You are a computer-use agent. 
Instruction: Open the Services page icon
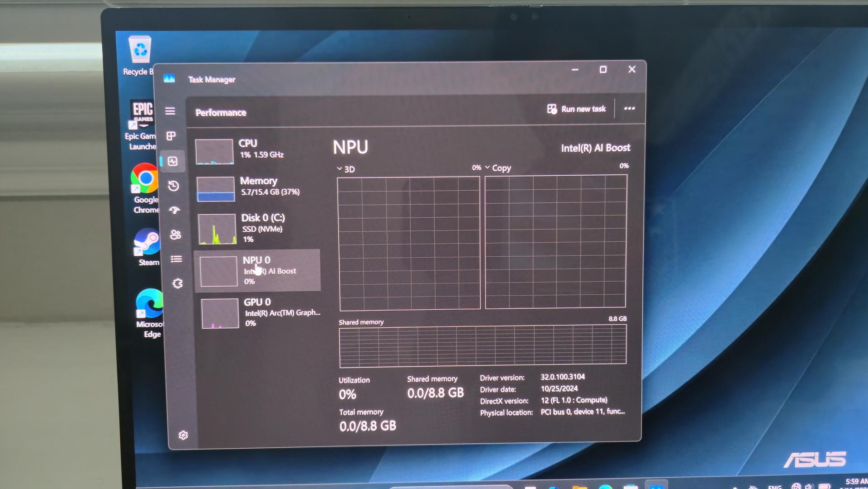tap(177, 283)
